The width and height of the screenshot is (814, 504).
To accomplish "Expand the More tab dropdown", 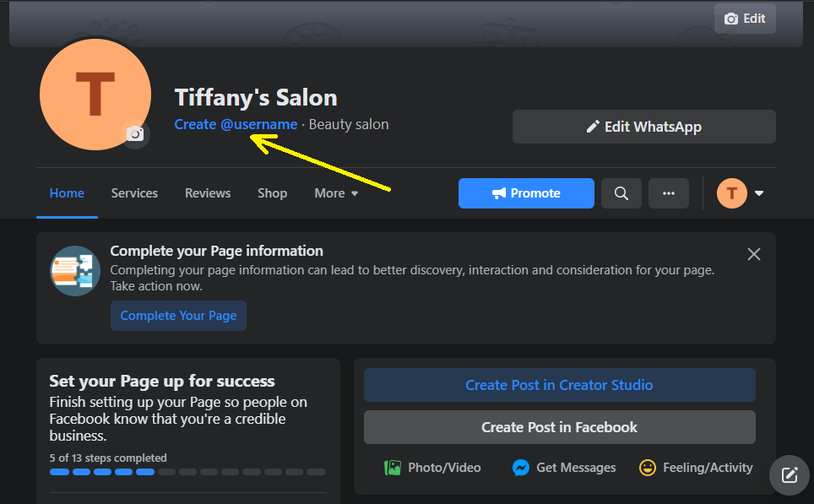I will pyautogui.click(x=336, y=193).
